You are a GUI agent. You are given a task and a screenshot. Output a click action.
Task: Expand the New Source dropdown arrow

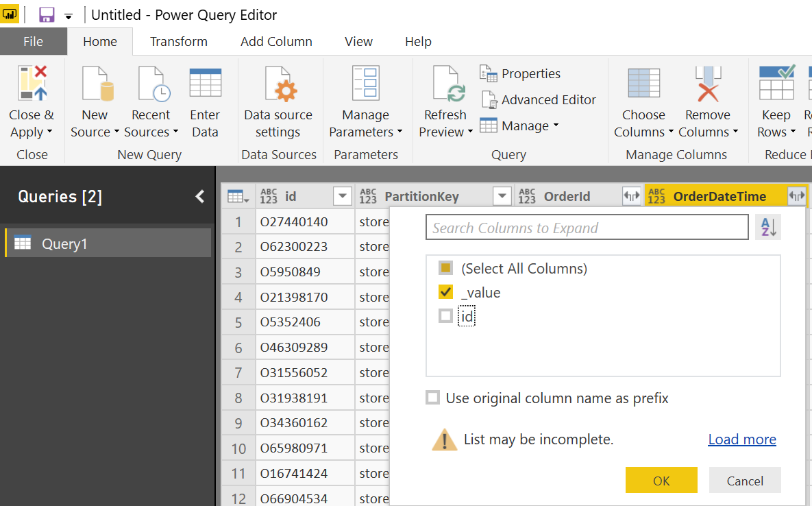(116, 132)
